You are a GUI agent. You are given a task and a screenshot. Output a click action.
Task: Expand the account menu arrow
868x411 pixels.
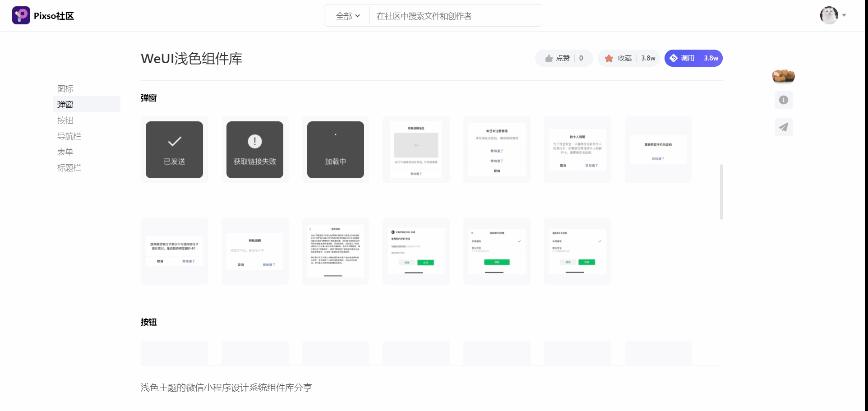844,15
